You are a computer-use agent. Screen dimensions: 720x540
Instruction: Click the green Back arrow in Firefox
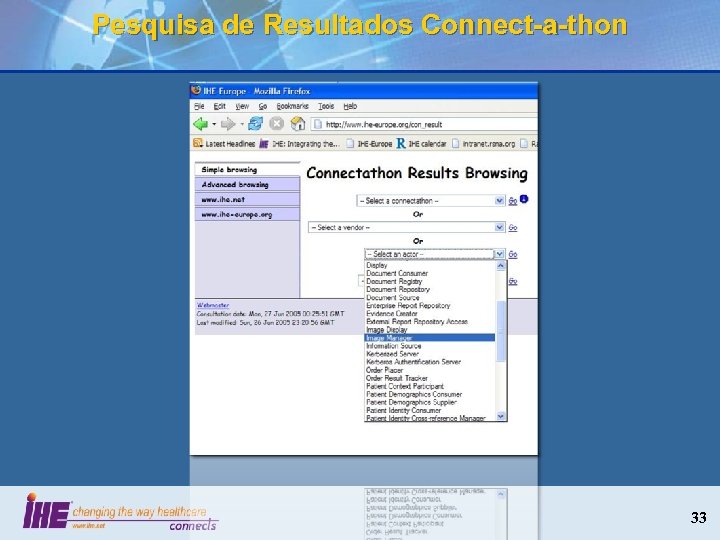(201, 124)
